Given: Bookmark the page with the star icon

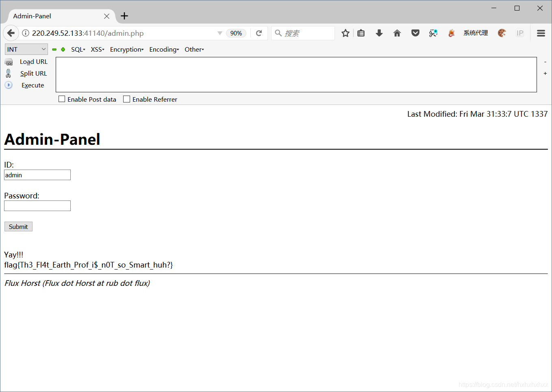Looking at the screenshot, I should (x=345, y=33).
